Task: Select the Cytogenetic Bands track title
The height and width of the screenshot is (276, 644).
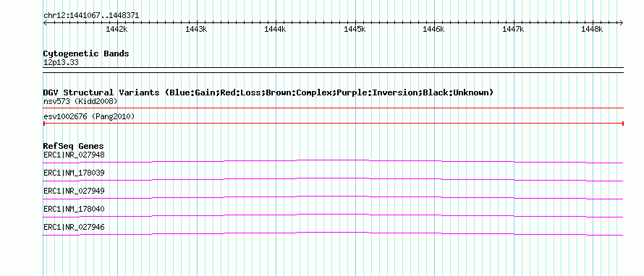Action: tap(86, 53)
